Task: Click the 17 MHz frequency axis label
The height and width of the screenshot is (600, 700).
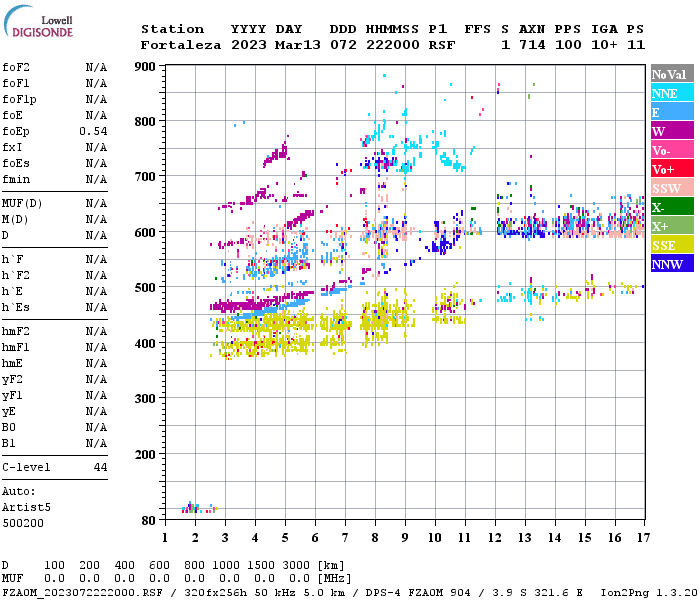Action: click(643, 538)
